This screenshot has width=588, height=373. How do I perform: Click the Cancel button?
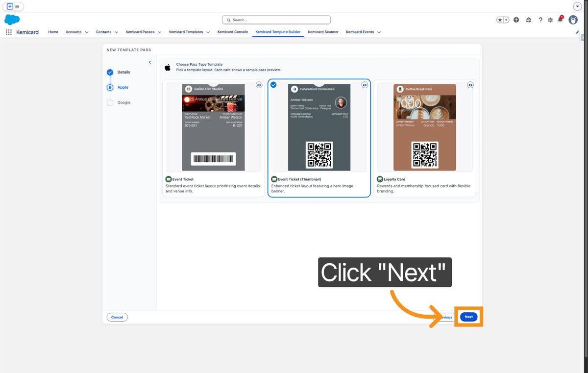pyautogui.click(x=117, y=317)
